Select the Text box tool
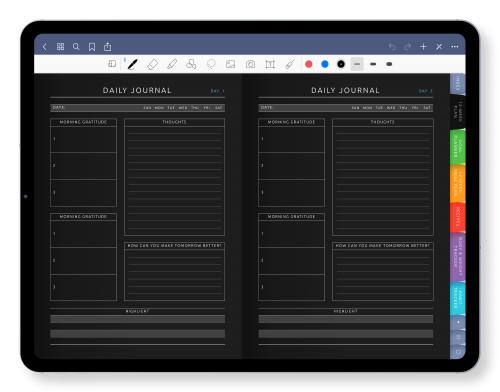 click(270, 64)
